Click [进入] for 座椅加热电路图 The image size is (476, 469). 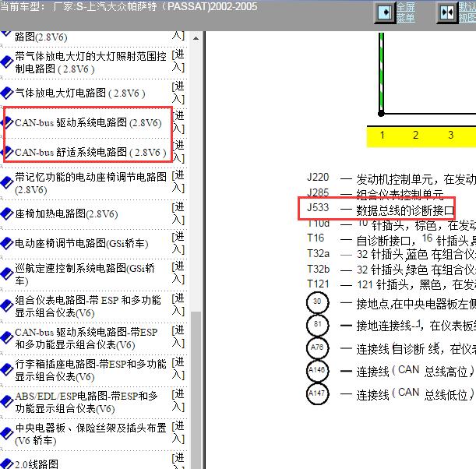point(178,213)
